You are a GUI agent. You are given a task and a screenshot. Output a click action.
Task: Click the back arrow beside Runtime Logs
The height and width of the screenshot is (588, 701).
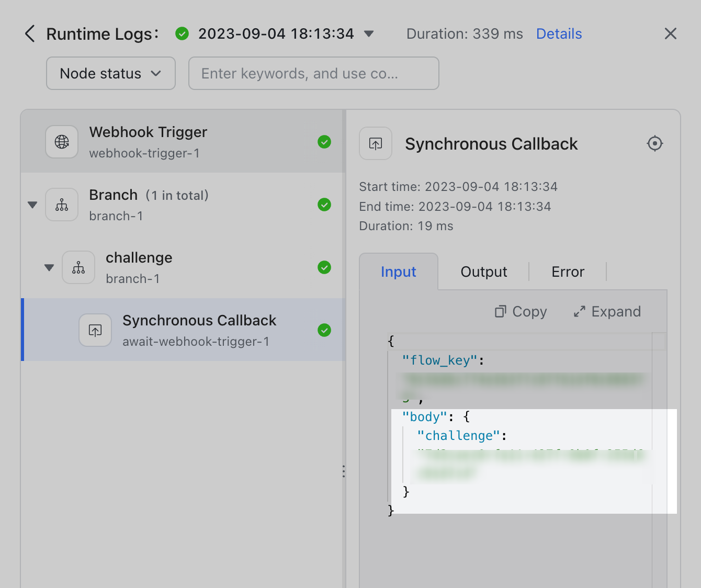click(x=30, y=33)
